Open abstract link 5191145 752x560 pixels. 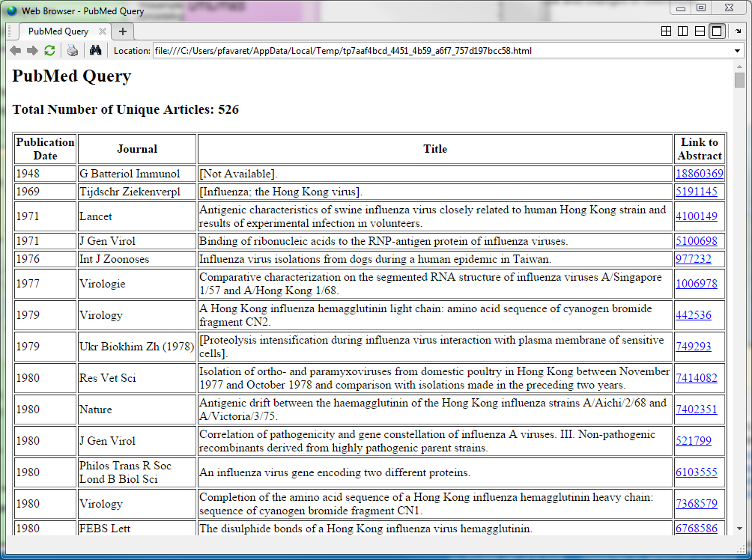pyautogui.click(x=697, y=192)
